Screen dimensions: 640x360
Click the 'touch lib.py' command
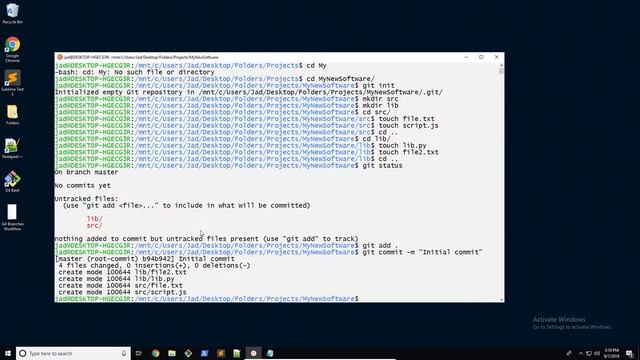click(x=402, y=145)
